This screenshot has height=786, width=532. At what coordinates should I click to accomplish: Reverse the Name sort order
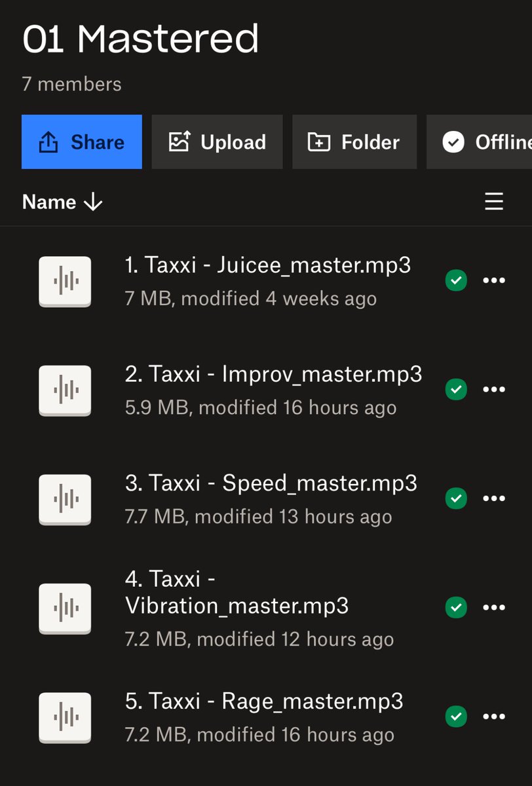coord(62,202)
